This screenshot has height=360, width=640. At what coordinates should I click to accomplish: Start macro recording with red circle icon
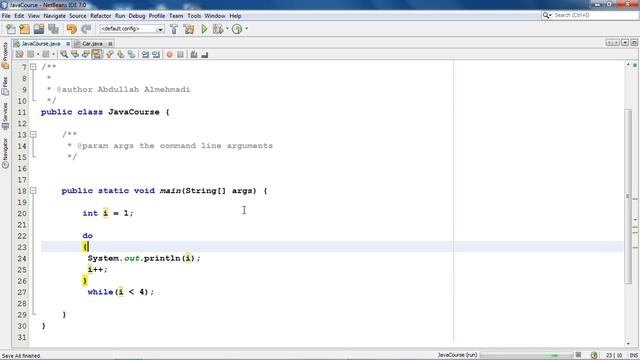(169, 54)
